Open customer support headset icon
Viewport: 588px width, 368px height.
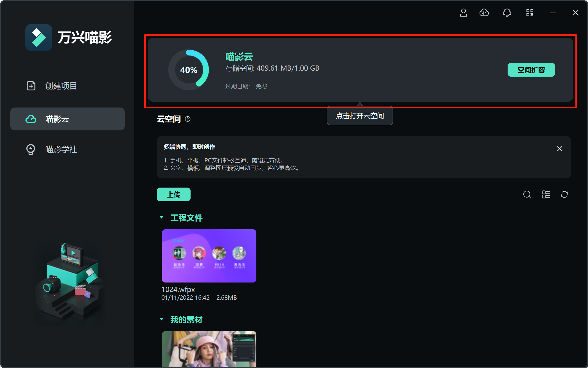(x=507, y=13)
